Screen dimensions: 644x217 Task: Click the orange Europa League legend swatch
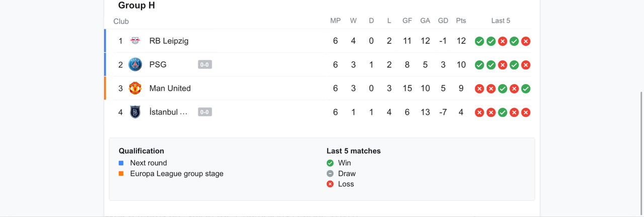pos(121,173)
